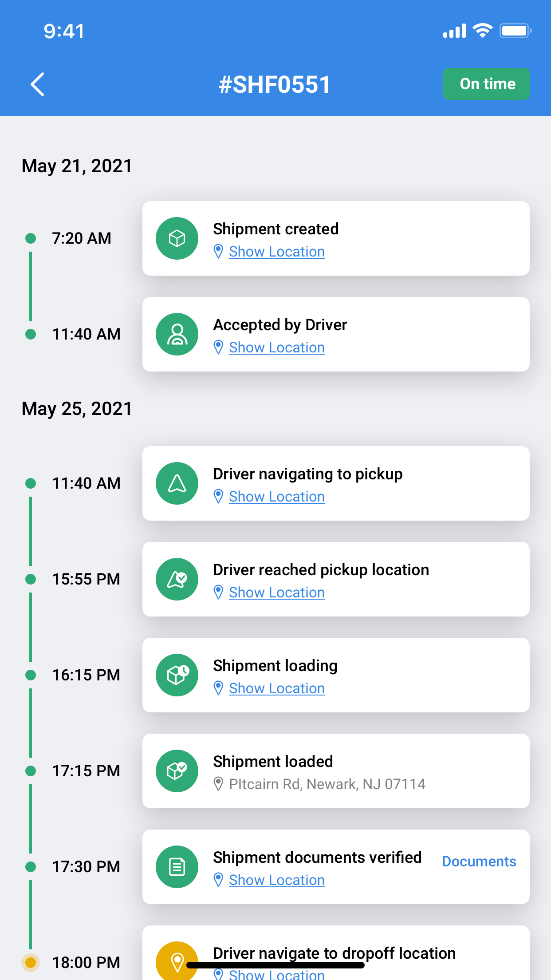Tap the Shipment loading box-clock icon
This screenshot has width=551, height=980.
click(x=177, y=675)
